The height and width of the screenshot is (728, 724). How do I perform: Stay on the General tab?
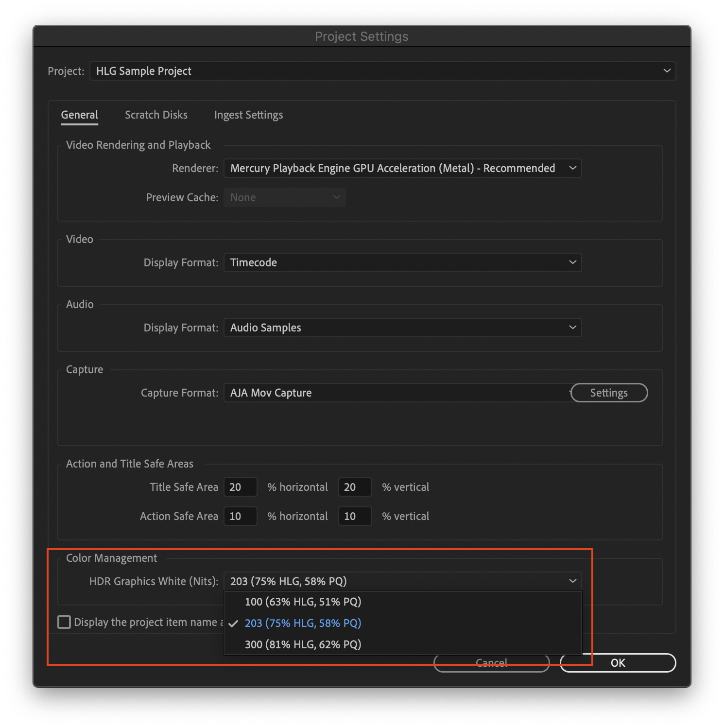[x=79, y=115]
